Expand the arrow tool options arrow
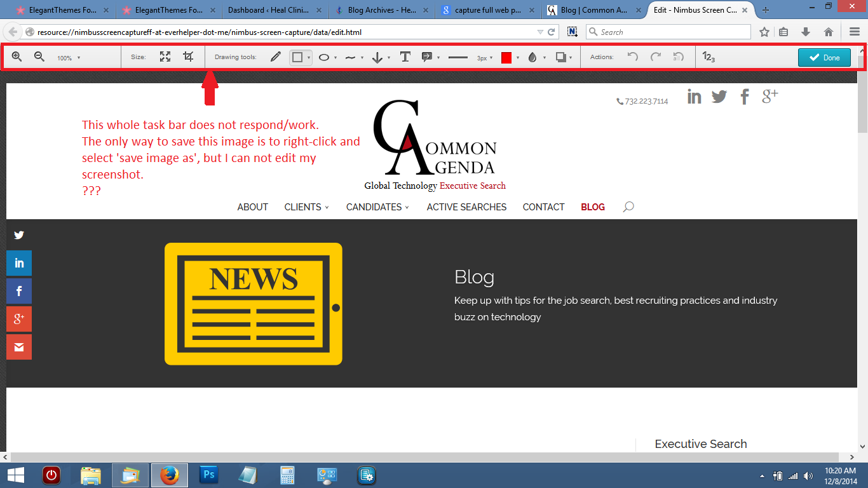Viewport: 868px width, 488px height. 389,58
